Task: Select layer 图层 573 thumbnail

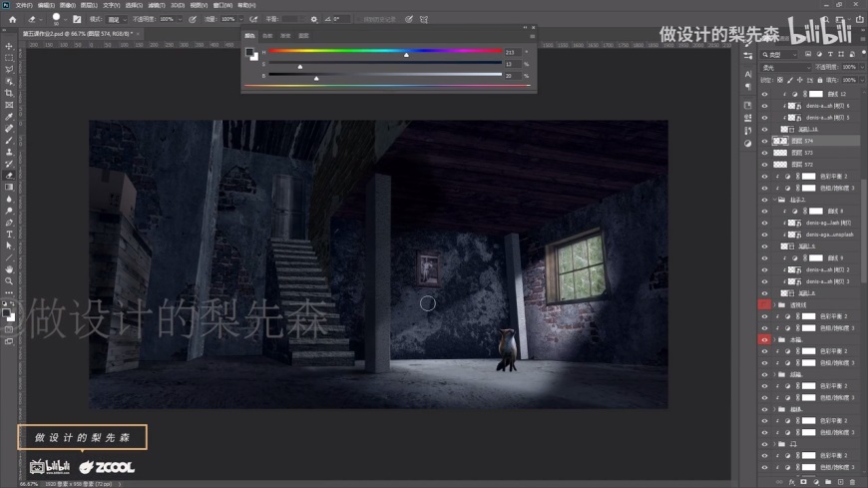Action: click(780, 153)
